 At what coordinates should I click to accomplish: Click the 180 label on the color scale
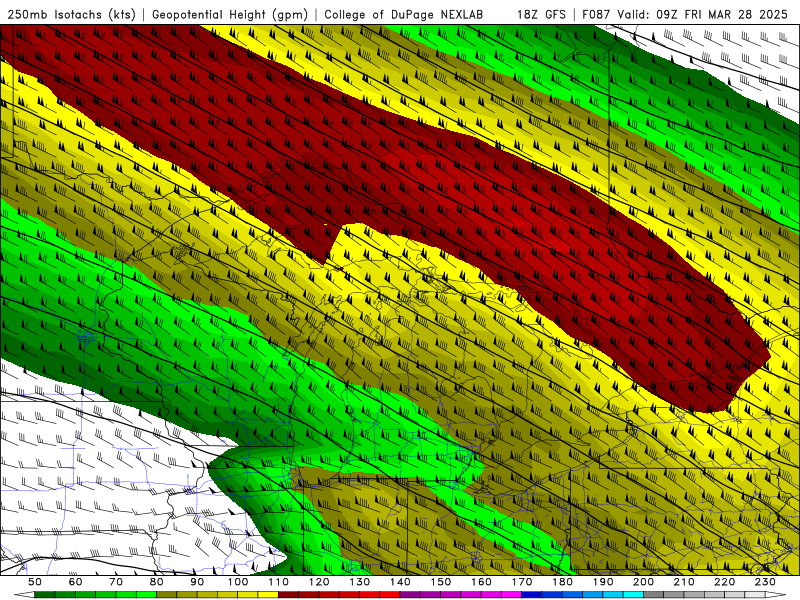(x=562, y=582)
